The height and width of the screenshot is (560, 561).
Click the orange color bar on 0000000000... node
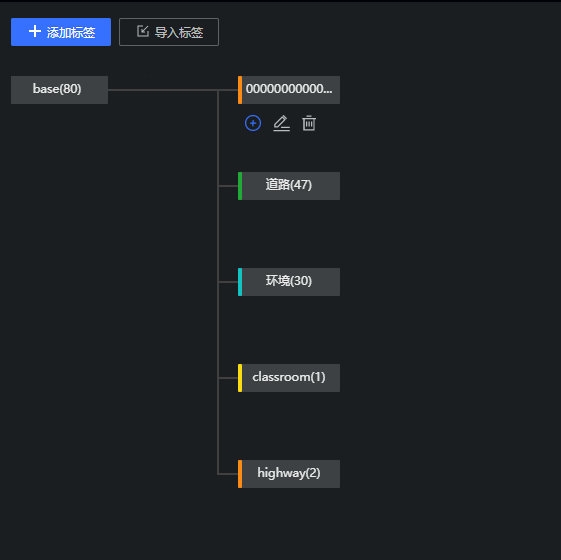click(x=240, y=90)
